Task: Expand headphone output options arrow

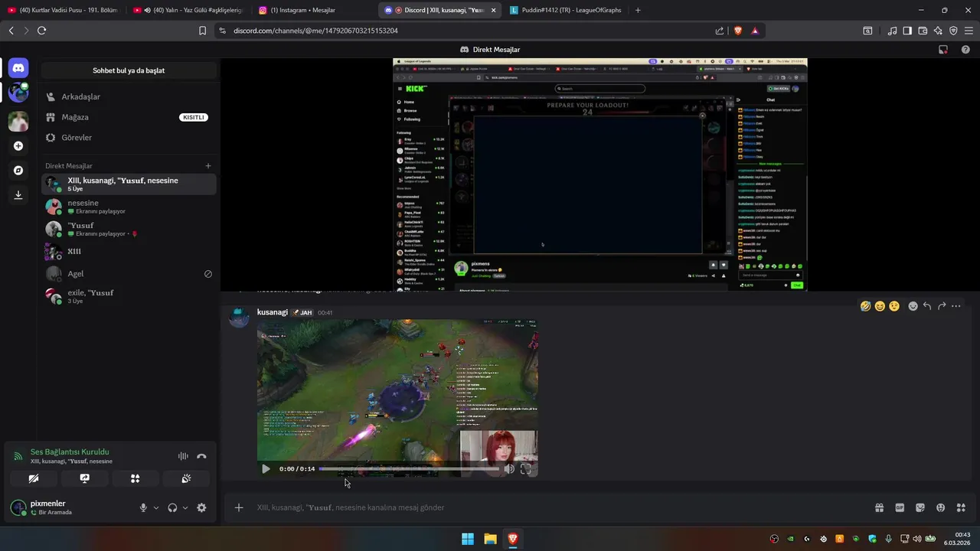Action: (x=185, y=507)
